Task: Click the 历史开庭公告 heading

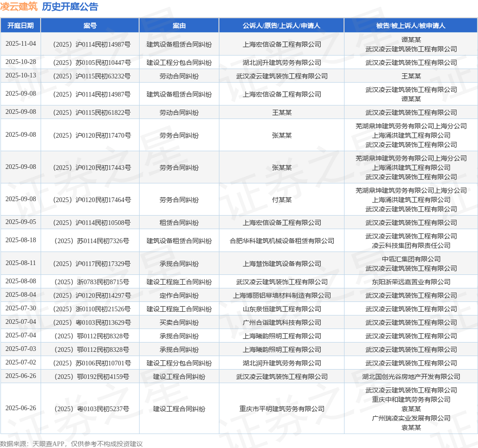Action: pyautogui.click(x=70, y=7)
